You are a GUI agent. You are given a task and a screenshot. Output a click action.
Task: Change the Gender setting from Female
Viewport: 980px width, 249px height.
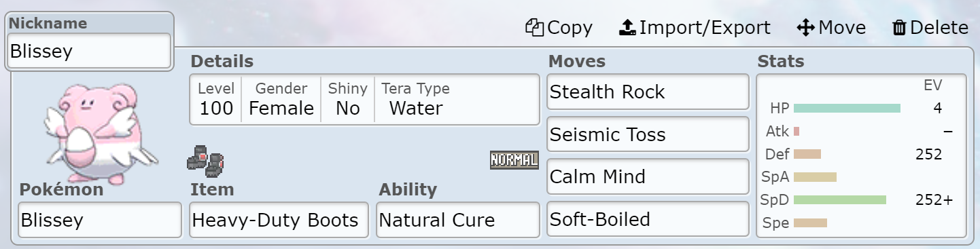coord(281,99)
